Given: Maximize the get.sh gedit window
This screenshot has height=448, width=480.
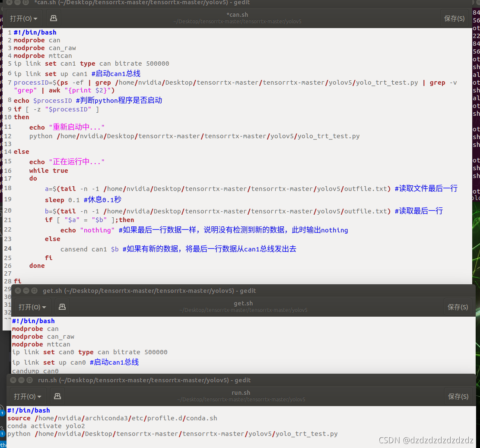Looking at the screenshot, I should [x=34, y=290].
